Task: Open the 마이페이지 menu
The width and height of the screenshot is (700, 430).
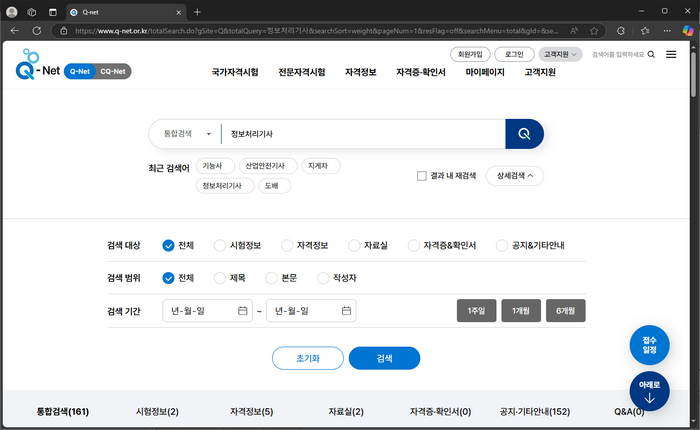Action: [485, 72]
